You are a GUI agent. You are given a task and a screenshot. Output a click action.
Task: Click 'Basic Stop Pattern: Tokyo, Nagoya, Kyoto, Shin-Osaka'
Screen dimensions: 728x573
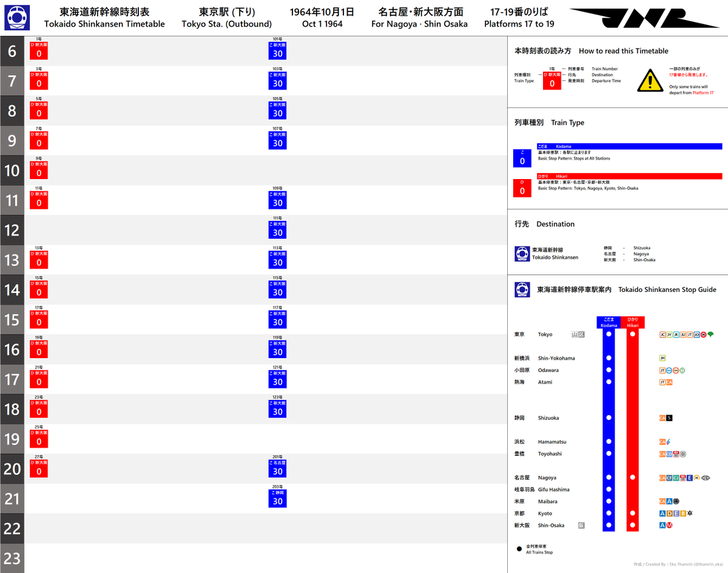click(588, 188)
